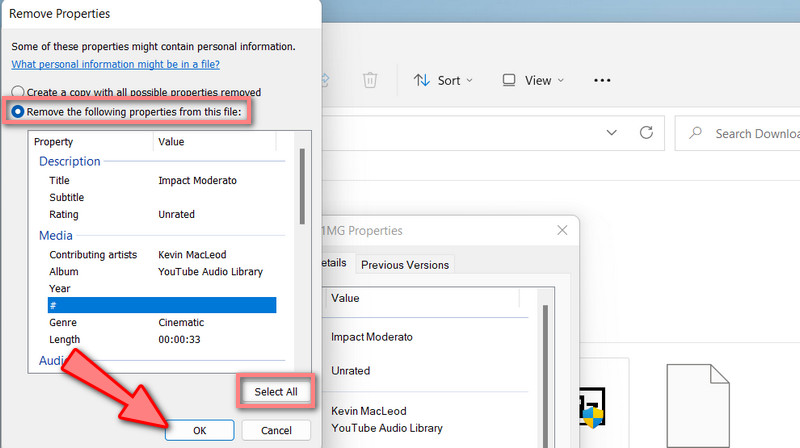Screen dimensions: 800x448
Task: Click the search magnifier icon
Action: tap(697, 133)
